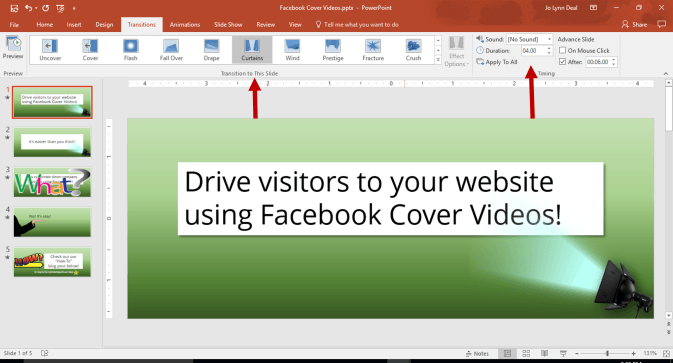The height and width of the screenshot is (363, 673).
Task: Click the zoom slider handle
Action: click(607, 353)
